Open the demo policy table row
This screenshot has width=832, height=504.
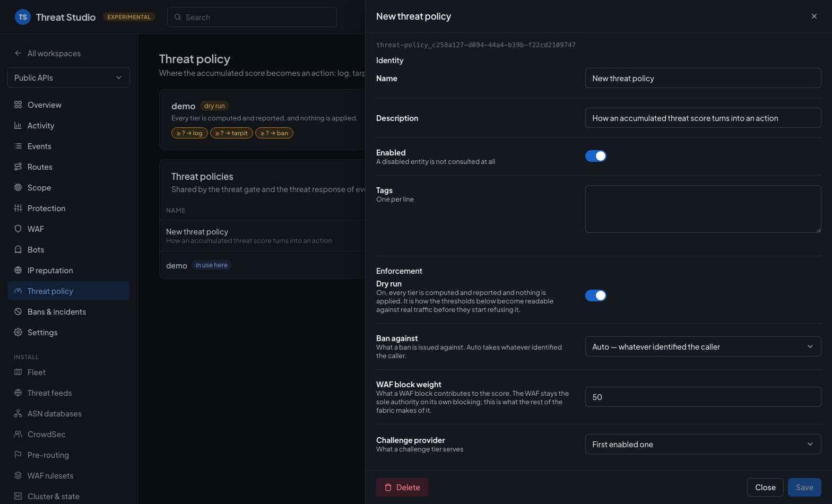(x=263, y=265)
